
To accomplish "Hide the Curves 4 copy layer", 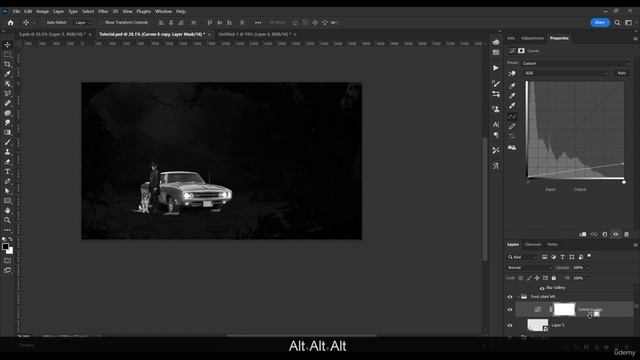I will click(x=510, y=309).
